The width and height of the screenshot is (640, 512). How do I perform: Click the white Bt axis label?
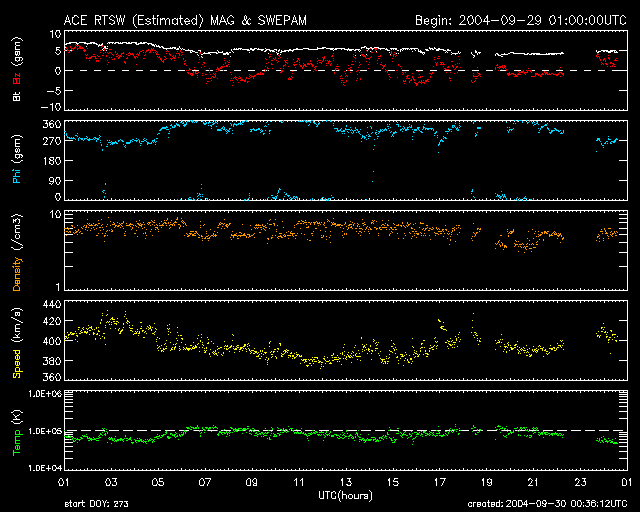[16, 97]
